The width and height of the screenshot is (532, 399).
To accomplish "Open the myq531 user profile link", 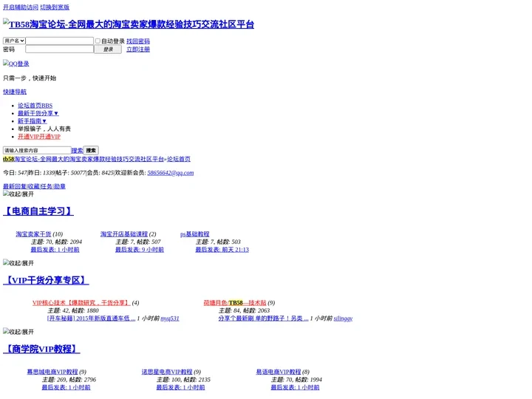I will click(x=170, y=318).
